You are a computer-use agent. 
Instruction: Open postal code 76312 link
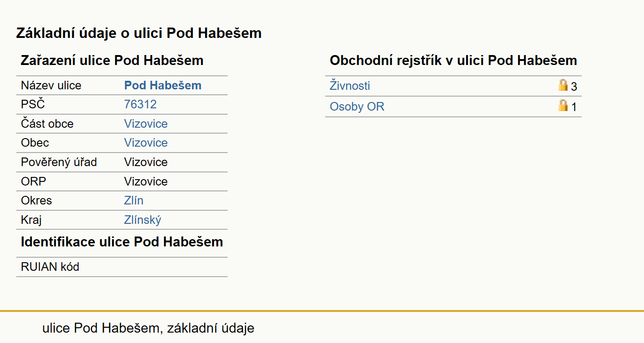(140, 105)
